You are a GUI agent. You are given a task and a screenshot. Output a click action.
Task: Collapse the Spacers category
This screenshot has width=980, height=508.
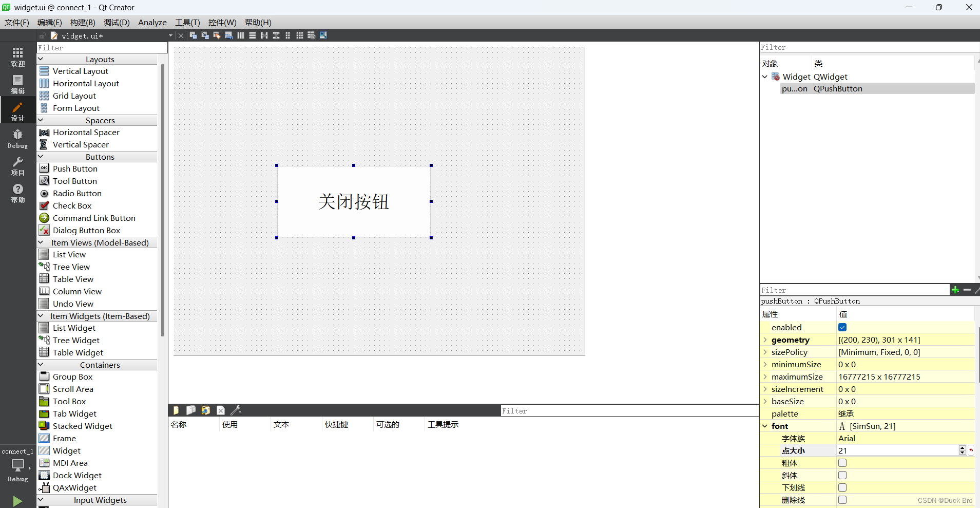(41, 120)
